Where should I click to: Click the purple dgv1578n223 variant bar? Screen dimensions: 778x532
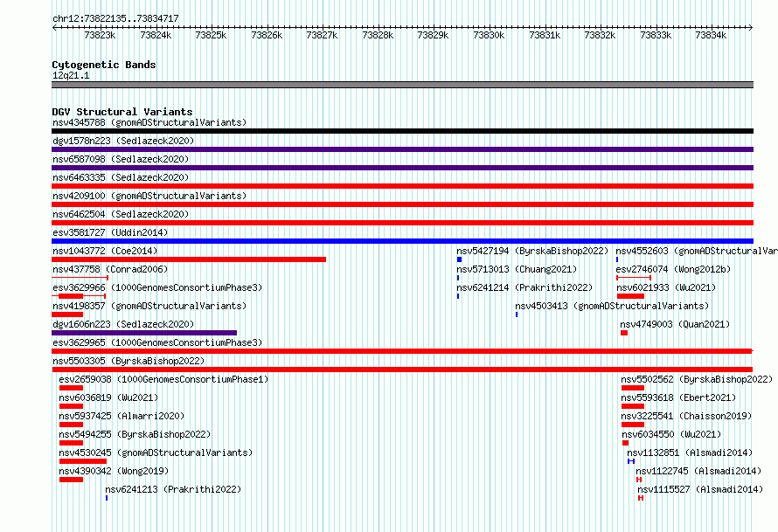[402, 149]
